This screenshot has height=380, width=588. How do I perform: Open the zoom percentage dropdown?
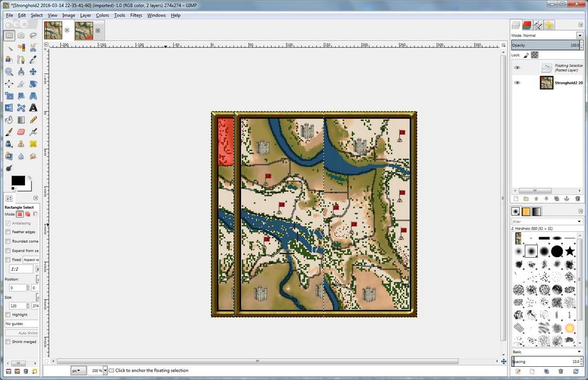pyautogui.click(x=105, y=371)
